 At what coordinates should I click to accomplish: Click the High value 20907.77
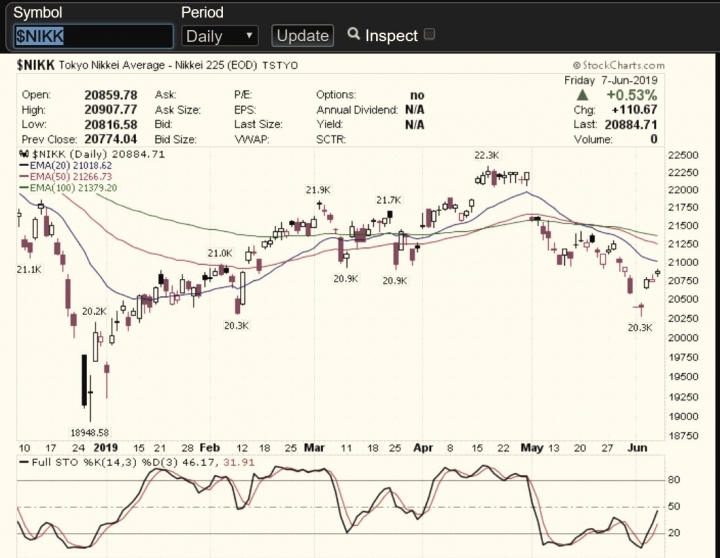pyautogui.click(x=111, y=110)
